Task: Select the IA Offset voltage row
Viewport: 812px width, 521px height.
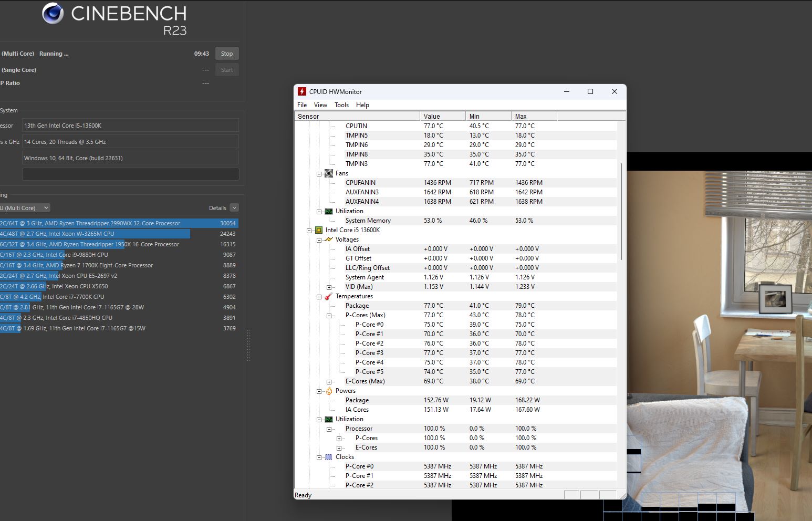Action: pyautogui.click(x=455, y=249)
